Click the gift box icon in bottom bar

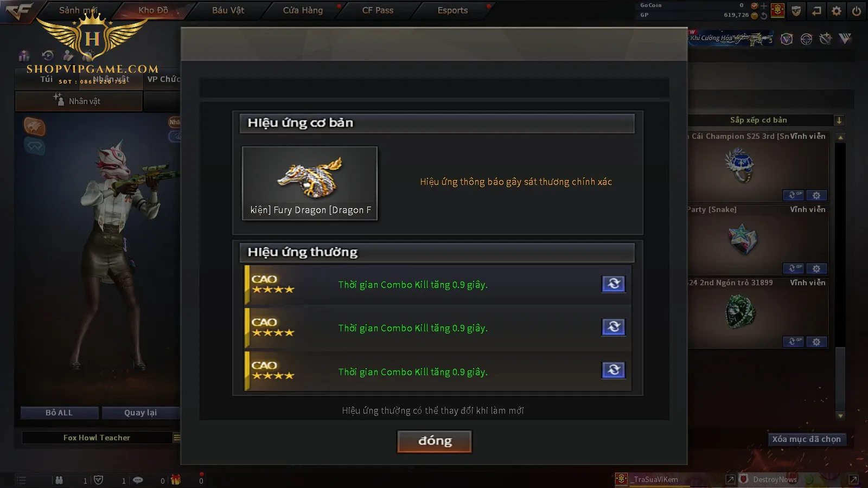point(176,480)
